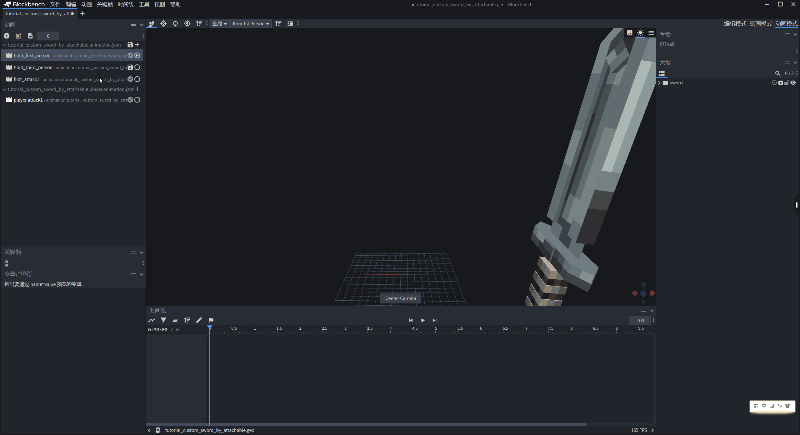Toggle viewport shading sun icon
This screenshot has width=800, height=435.
pos(640,33)
